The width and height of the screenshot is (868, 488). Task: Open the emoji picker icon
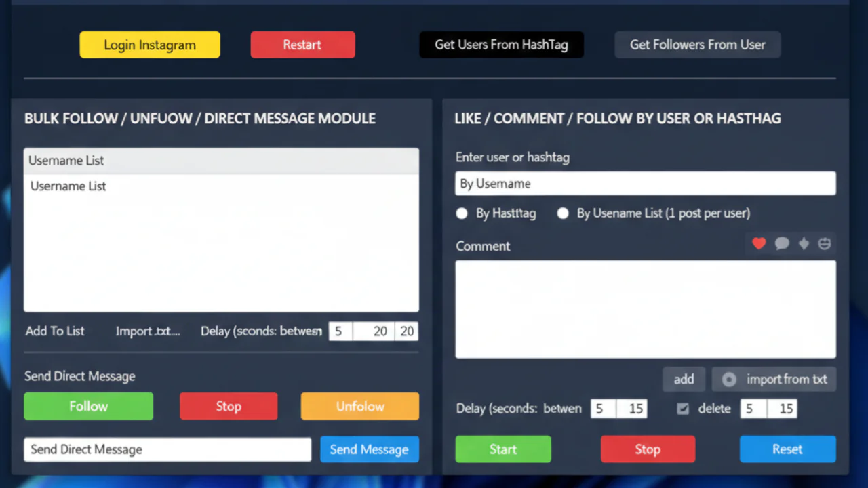click(x=824, y=243)
